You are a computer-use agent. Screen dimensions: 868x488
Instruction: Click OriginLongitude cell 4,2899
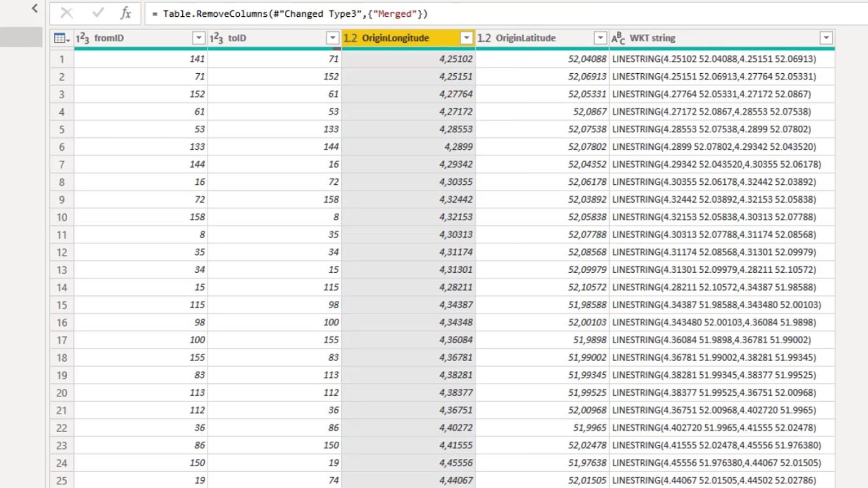tap(409, 147)
